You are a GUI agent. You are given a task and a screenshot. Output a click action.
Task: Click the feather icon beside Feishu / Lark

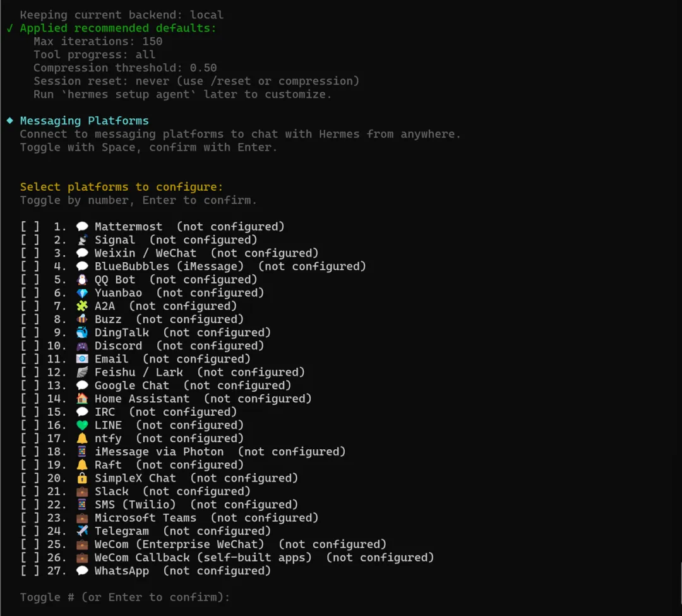[x=81, y=372]
